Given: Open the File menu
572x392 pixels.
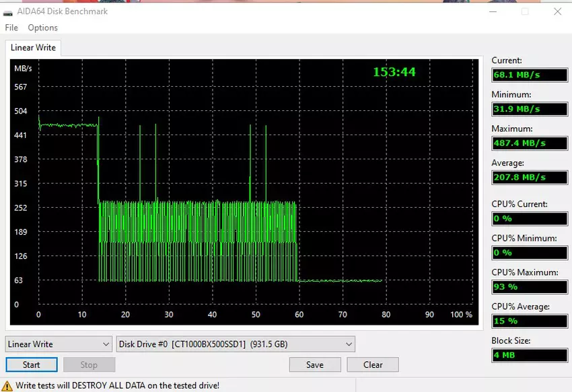Looking at the screenshot, I should click(11, 28).
